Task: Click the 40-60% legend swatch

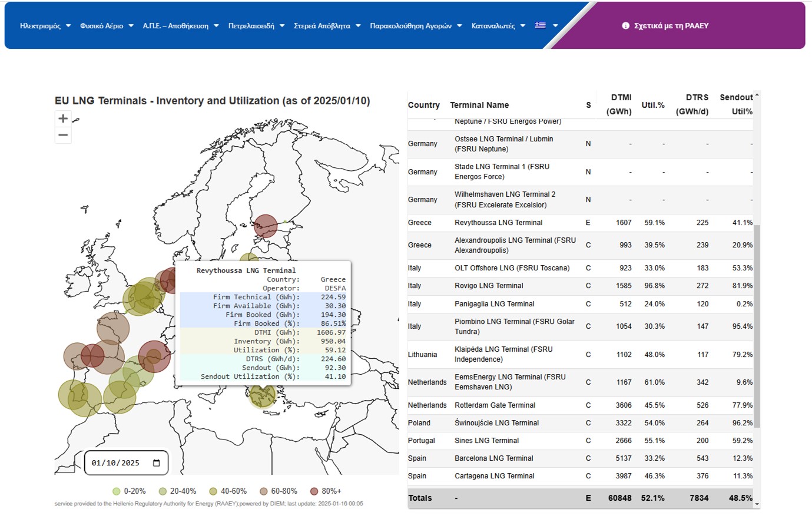Action: pyautogui.click(x=213, y=491)
